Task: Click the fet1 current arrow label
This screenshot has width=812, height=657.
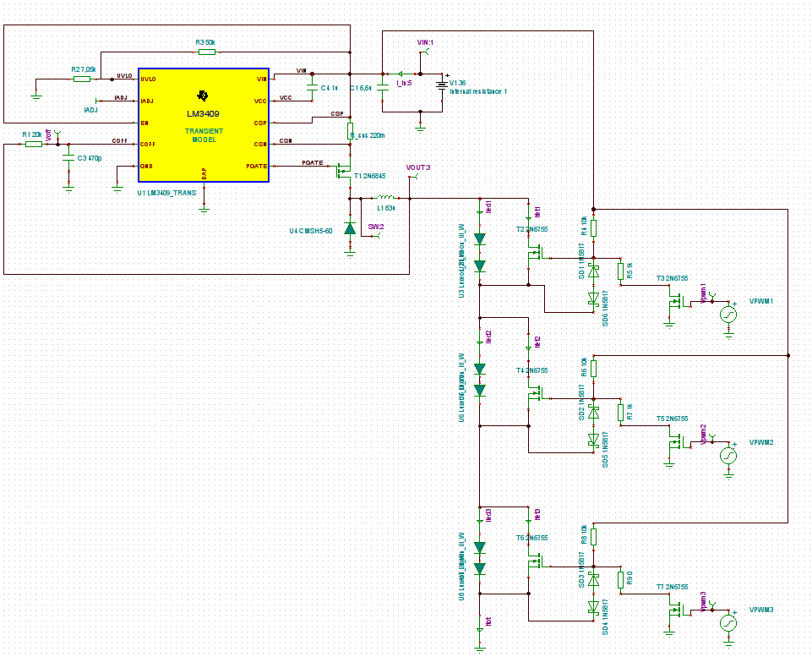Action: point(537,212)
